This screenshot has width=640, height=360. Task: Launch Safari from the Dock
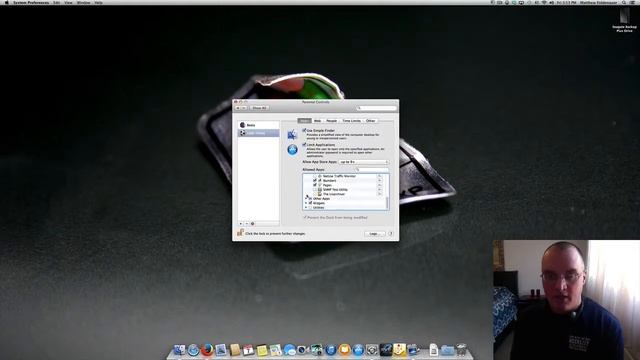pyautogui.click(x=193, y=350)
